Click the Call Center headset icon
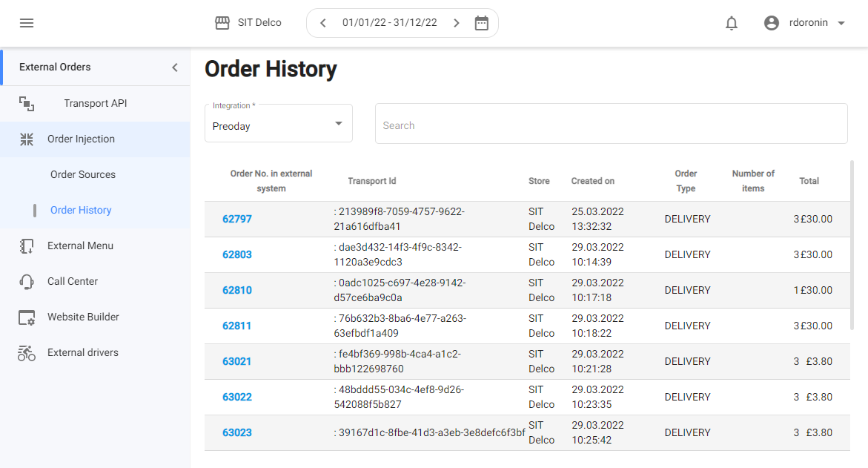Image resolution: width=868 pixels, height=468 pixels. point(27,282)
